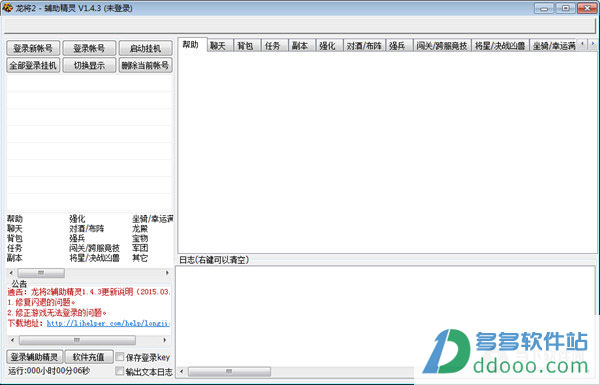Open the 坐骑/幸运满 tab
The width and height of the screenshot is (600, 385).
(553, 46)
